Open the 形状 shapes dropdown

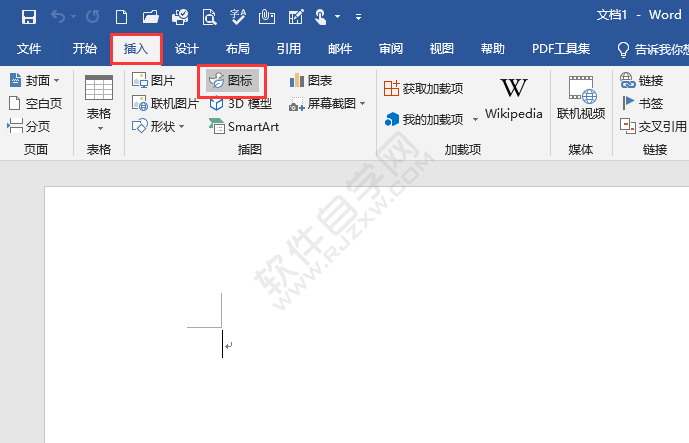(158, 126)
